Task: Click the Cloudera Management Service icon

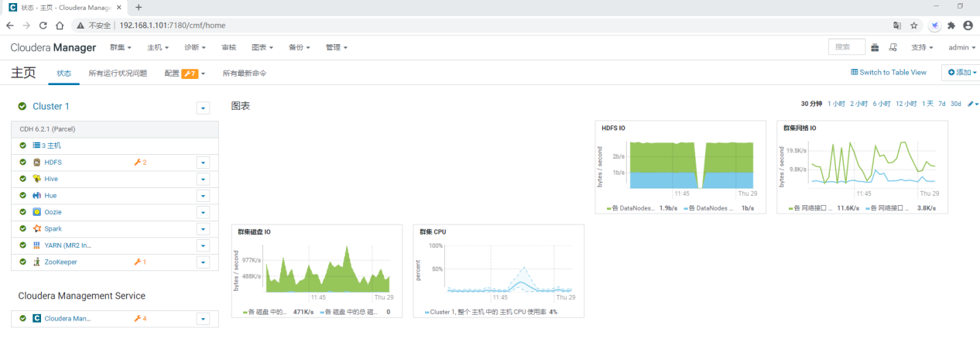Action: [36, 318]
